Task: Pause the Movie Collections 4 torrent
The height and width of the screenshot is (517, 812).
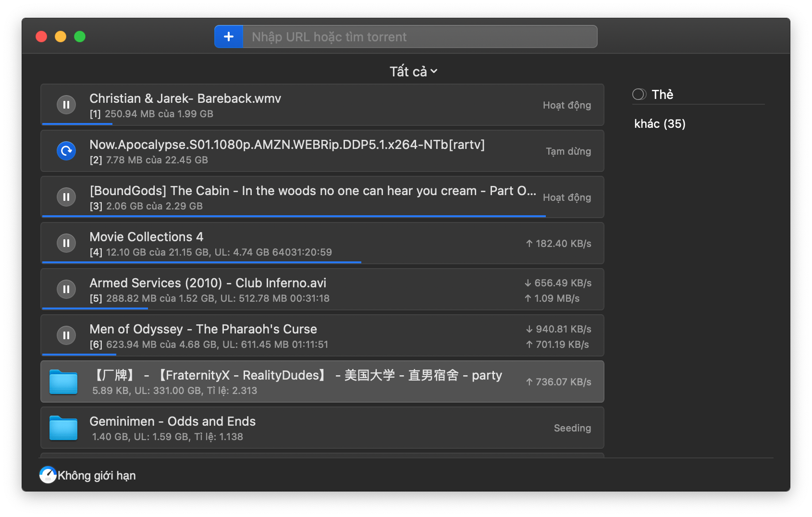Action: click(66, 243)
